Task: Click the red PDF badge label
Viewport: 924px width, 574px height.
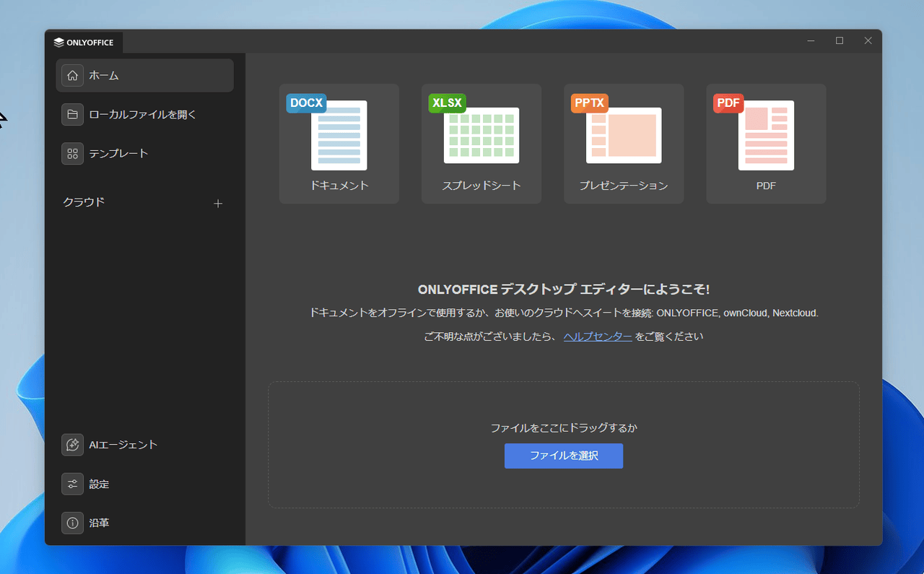Action: (x=728, y=103)
